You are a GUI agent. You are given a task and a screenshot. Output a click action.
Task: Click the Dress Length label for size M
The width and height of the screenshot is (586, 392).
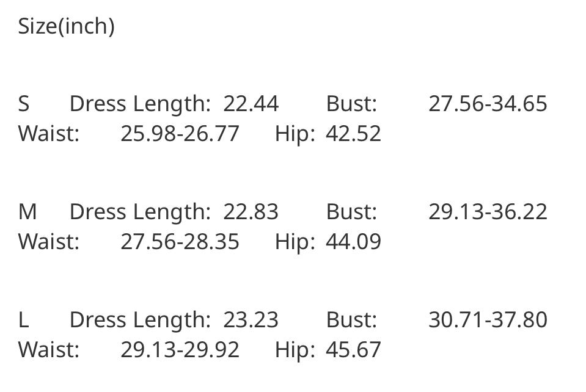coord(140,212)
